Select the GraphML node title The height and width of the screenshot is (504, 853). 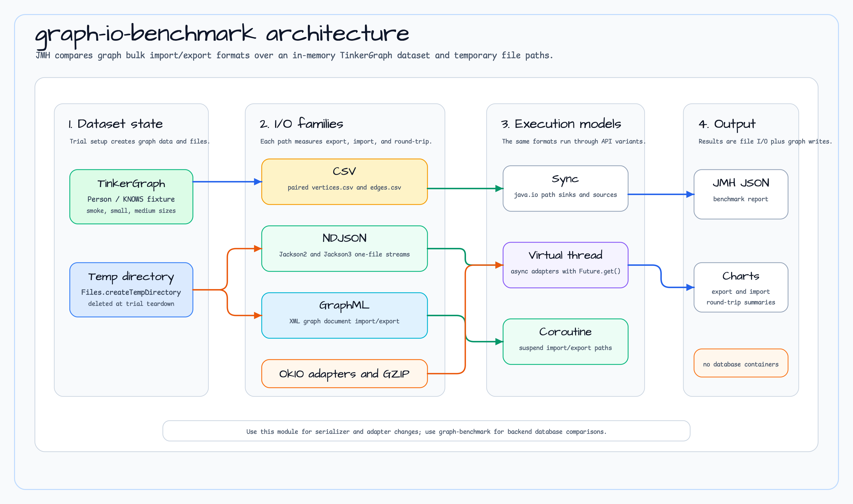click(344, 305)
